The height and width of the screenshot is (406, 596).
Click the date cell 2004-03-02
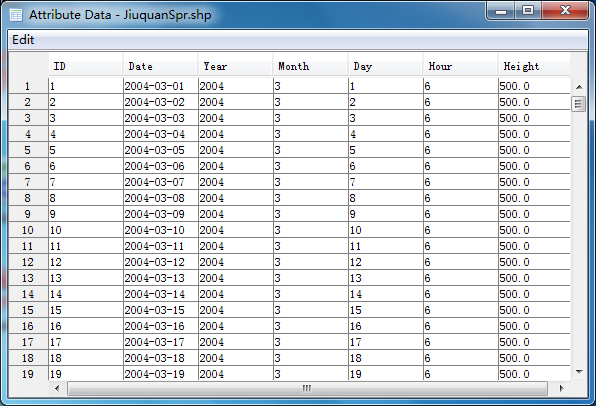coord(161,102)
